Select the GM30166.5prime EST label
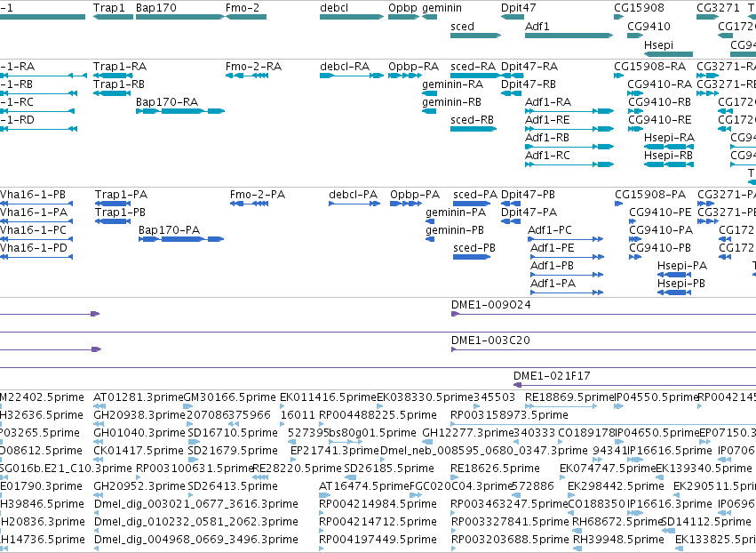This screenshot has width=756, height=553. click(230, 397)
